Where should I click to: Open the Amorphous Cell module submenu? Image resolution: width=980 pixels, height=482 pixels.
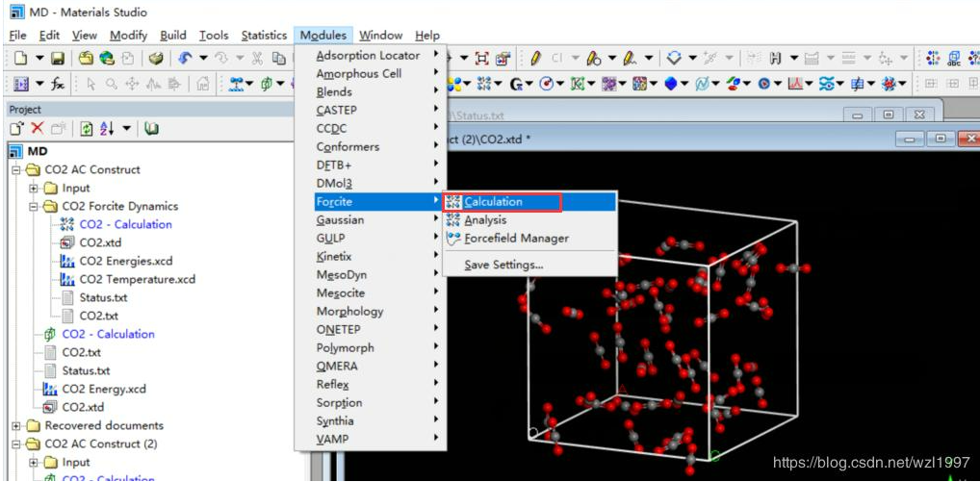click(371, 73)
